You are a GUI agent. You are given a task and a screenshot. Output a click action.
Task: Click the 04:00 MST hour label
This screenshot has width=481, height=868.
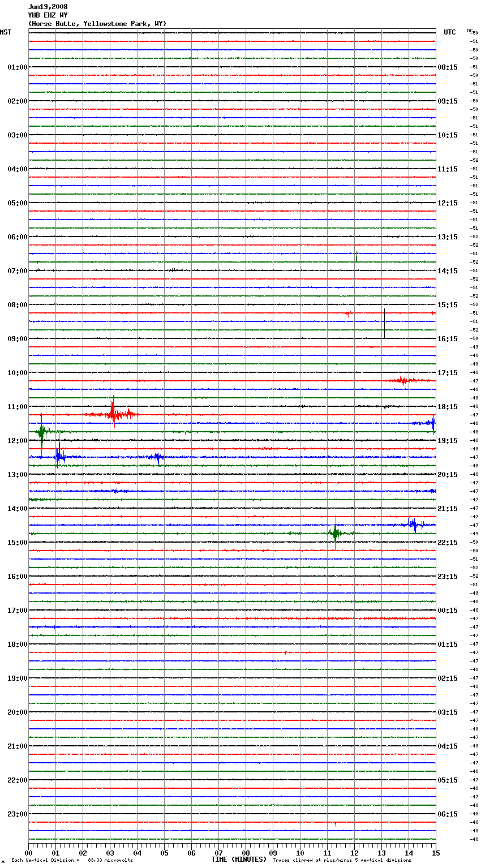click(18, 169)
